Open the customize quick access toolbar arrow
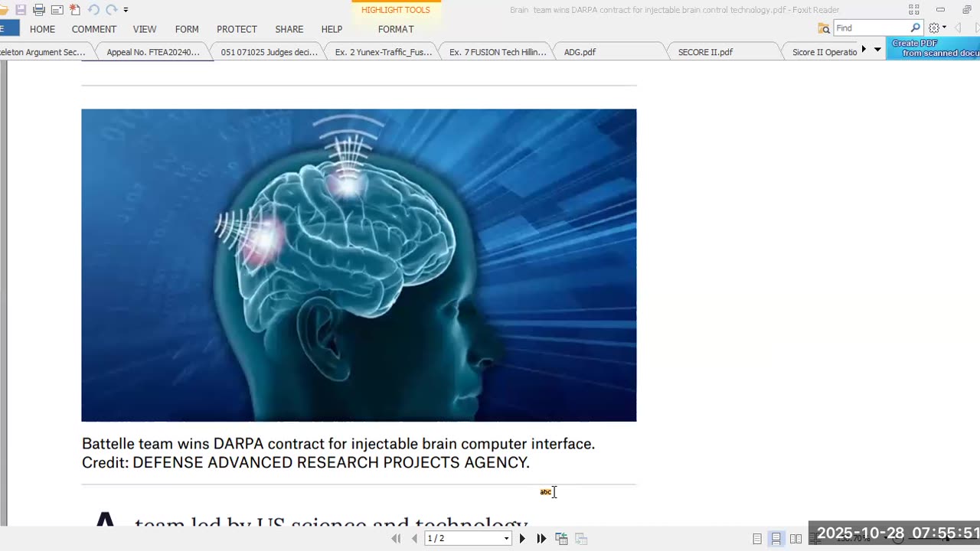The image size is (980, 551). click(126, 11)
